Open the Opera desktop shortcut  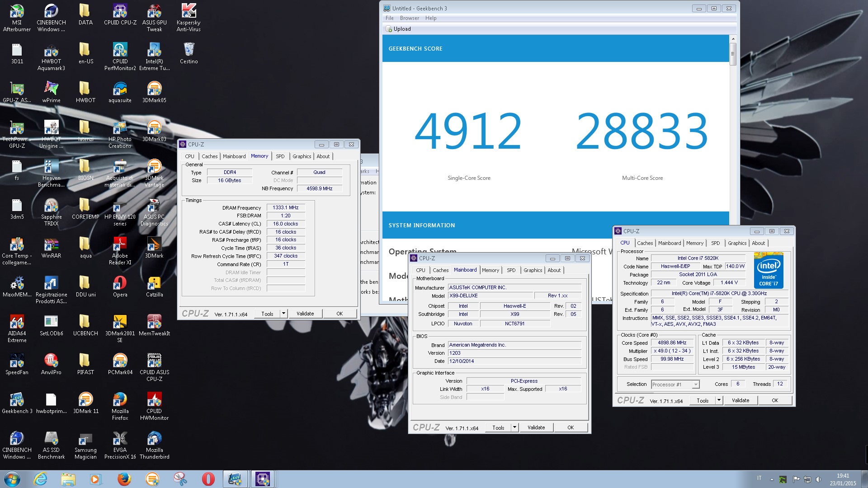(120, 286)
